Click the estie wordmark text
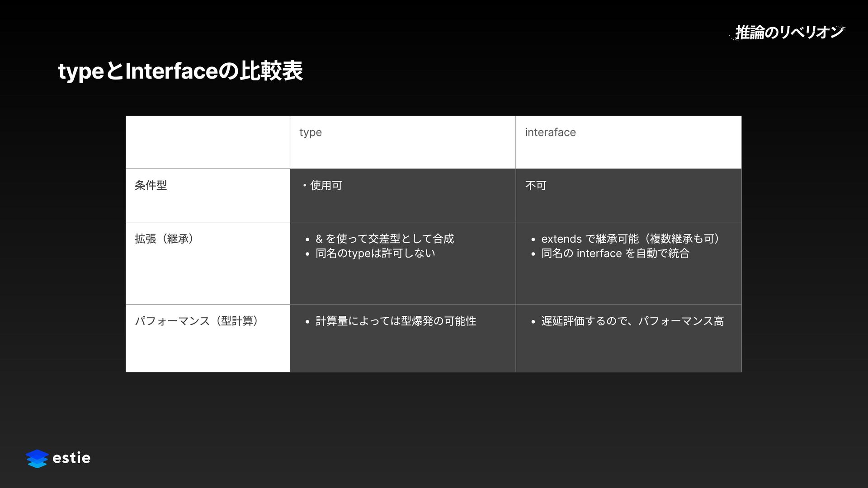 [x=71, y=458]
